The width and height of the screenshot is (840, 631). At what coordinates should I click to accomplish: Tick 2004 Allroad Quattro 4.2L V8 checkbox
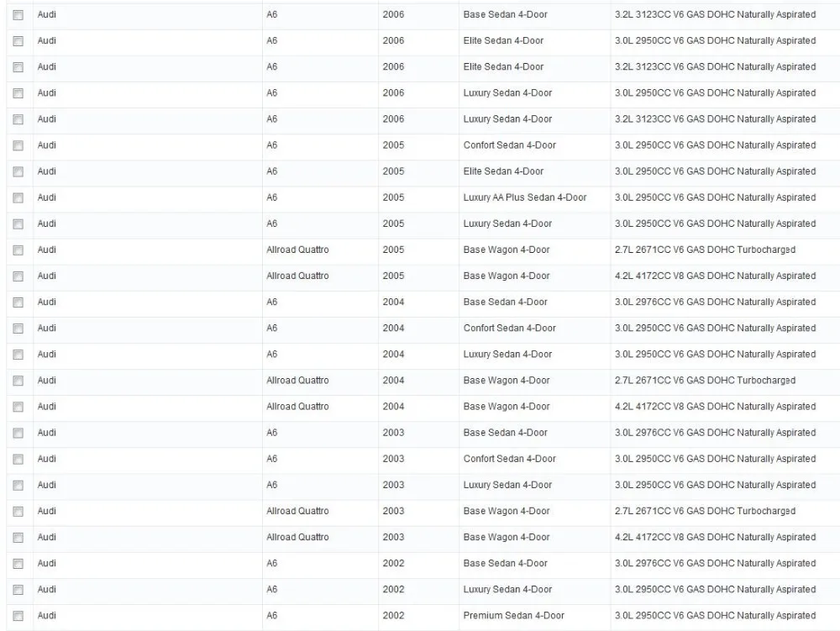(18, 408)
